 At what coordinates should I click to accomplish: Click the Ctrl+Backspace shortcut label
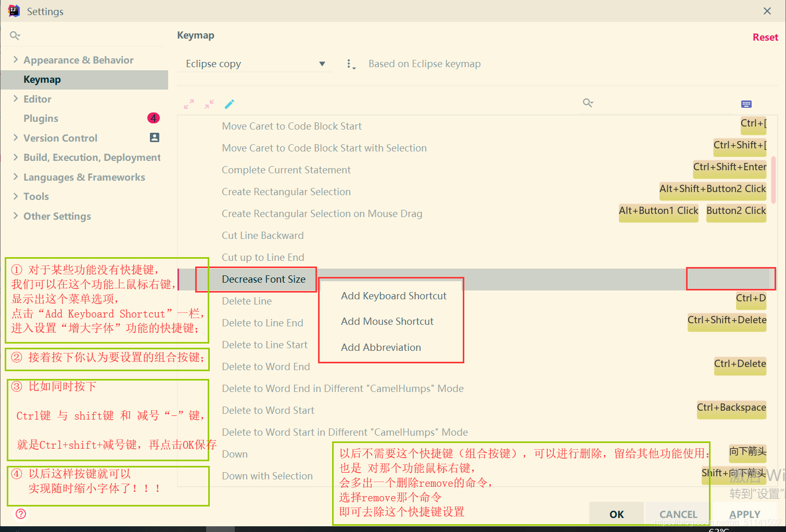[731, 409]
